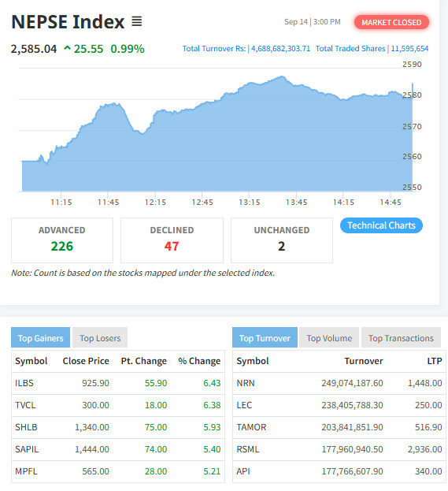Screen dimensions: 448x491
Task: Click the DECLINED 47 count box
Action: tap(172, 240)
